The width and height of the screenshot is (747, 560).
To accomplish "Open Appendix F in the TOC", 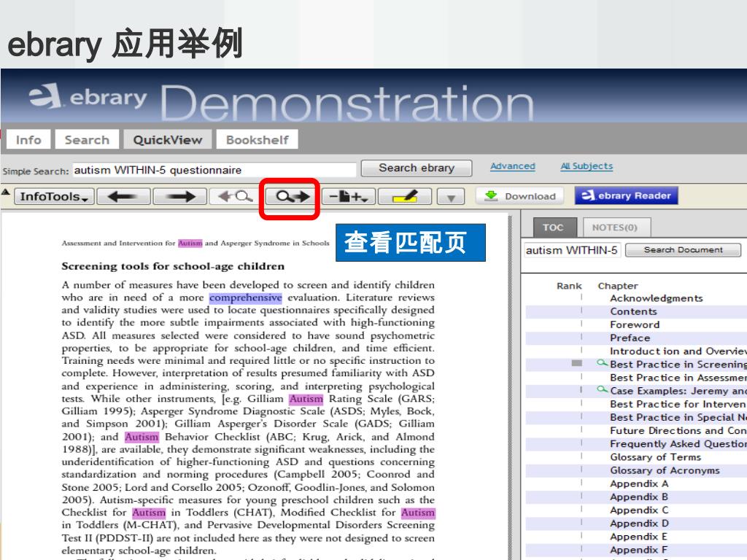I will click(639, 550).
